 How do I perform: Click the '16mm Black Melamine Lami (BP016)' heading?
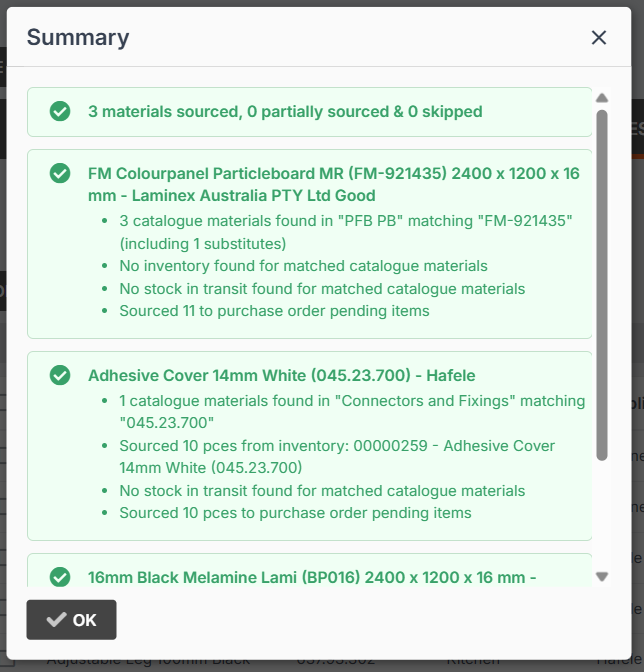(x=312, y=577)
